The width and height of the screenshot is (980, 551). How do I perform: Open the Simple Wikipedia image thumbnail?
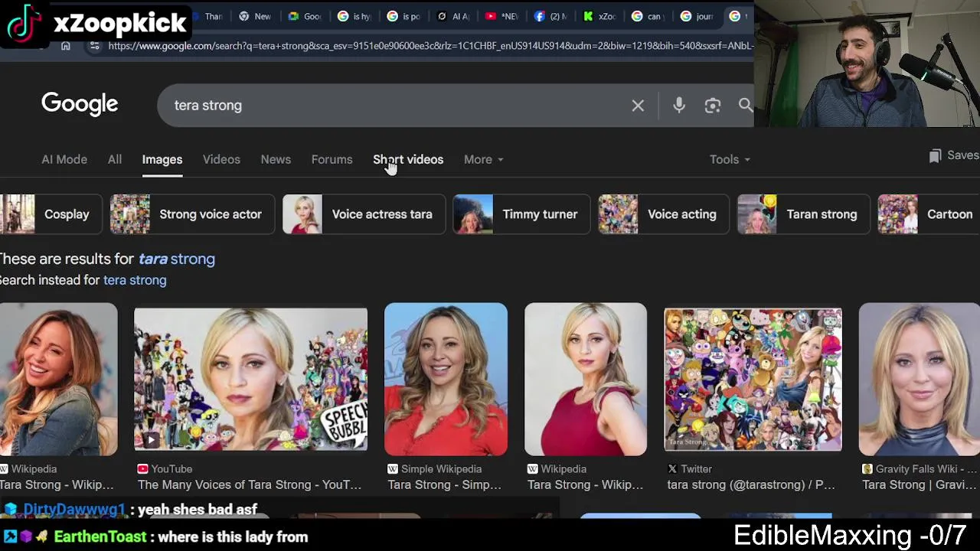(446, 380)
